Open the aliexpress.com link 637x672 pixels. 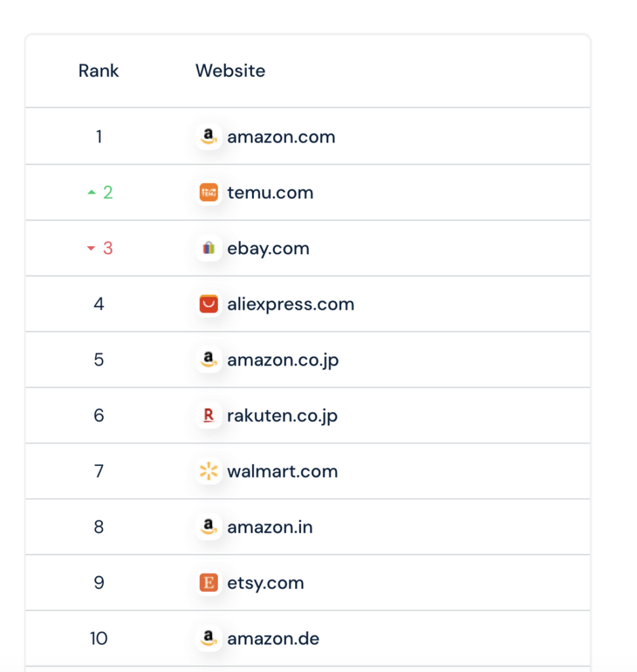[x=291, y=304]
